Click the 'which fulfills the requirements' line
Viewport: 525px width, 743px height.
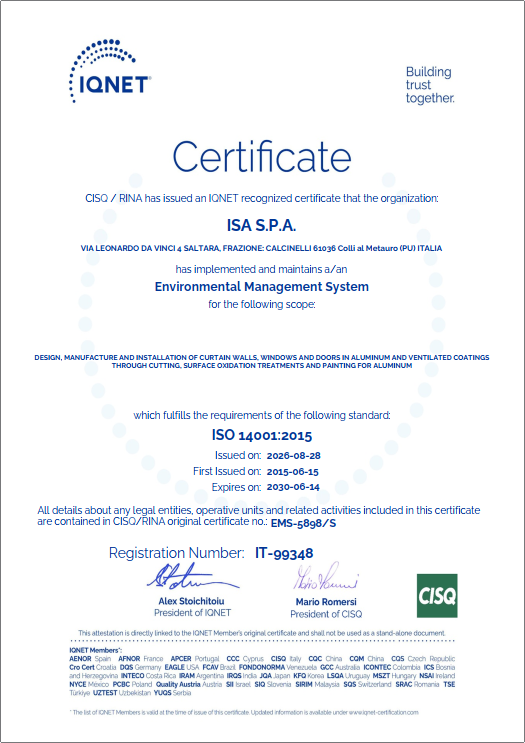262,416
